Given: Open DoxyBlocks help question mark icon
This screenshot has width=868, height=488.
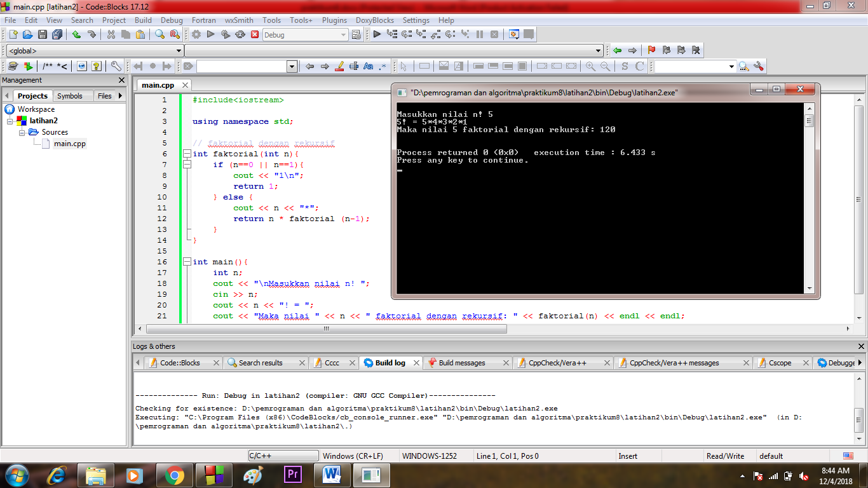Looking at the screenshot, I should point(97,66).
